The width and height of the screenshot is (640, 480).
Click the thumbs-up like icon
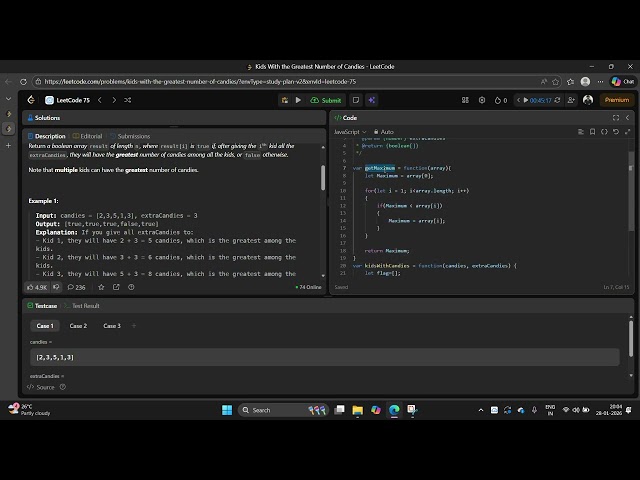pos(31,287)
